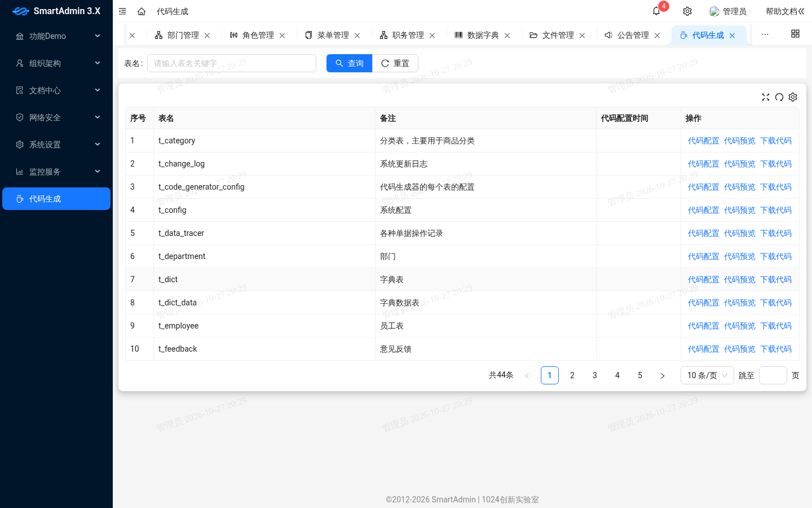Click 下载代码 for t_employee
This screenshot has width=812, height=508.
point(776,326)
